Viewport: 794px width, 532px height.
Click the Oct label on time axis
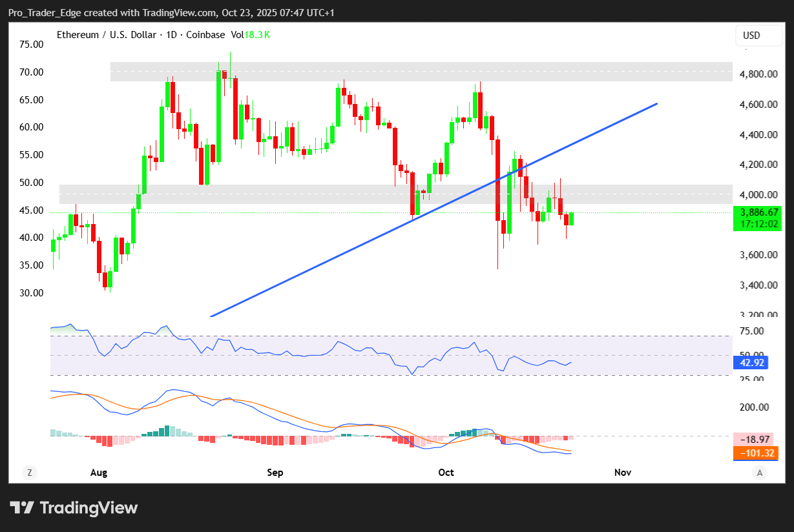446,473
